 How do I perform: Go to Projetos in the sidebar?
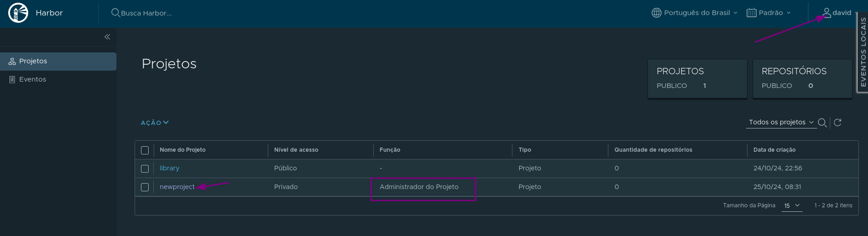coord(33,61)
